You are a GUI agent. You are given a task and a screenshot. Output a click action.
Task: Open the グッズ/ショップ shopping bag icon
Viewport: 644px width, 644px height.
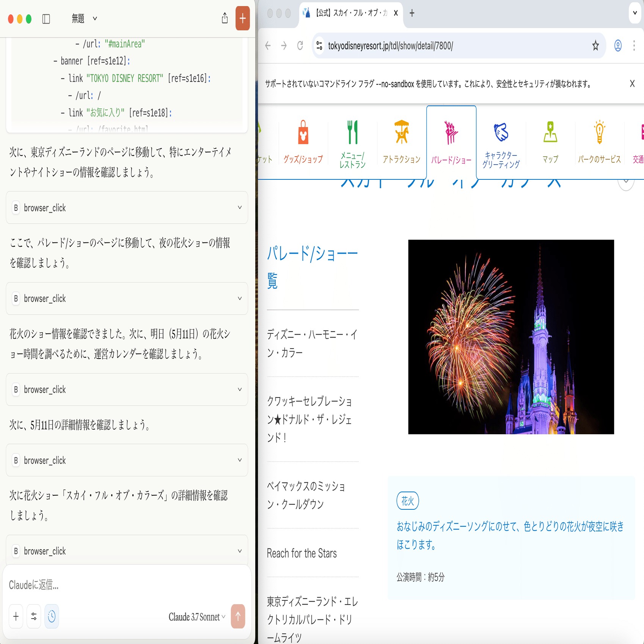[x=303, y=132]
